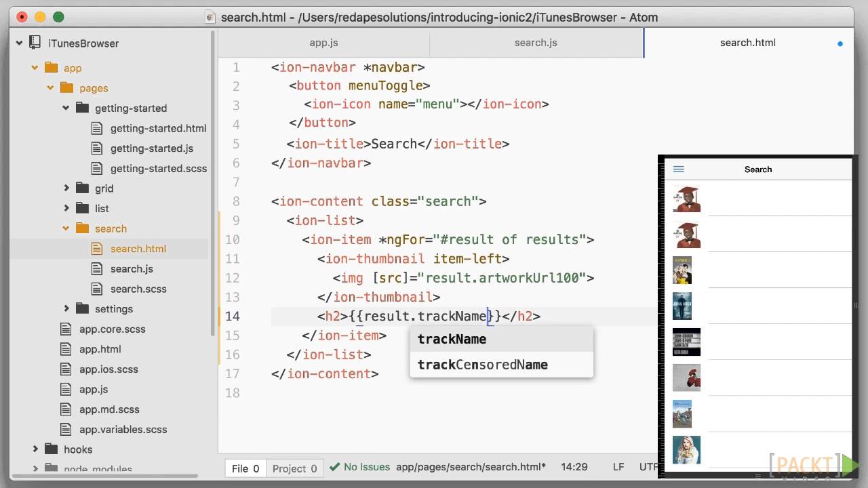The image size is (868, 488).
Task: Click the cursor position 14:29
Action: tap(574, 467)
